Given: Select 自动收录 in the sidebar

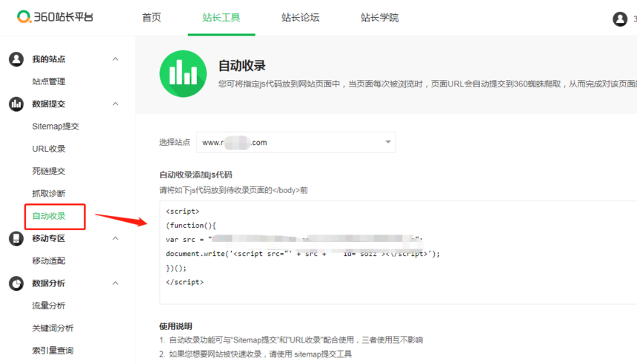Looking at the screenshot, I should click(49, 216).
